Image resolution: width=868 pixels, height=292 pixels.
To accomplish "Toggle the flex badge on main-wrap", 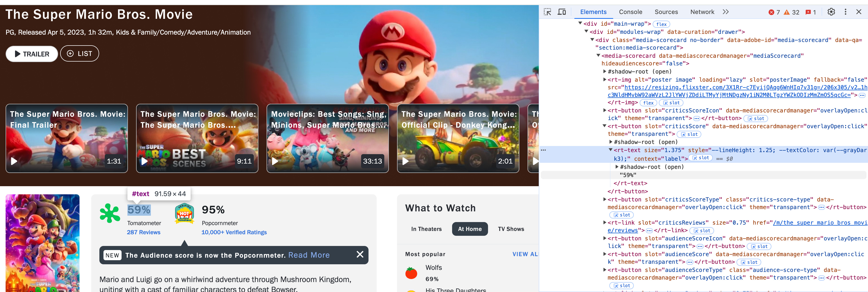I will coord(661,24).
